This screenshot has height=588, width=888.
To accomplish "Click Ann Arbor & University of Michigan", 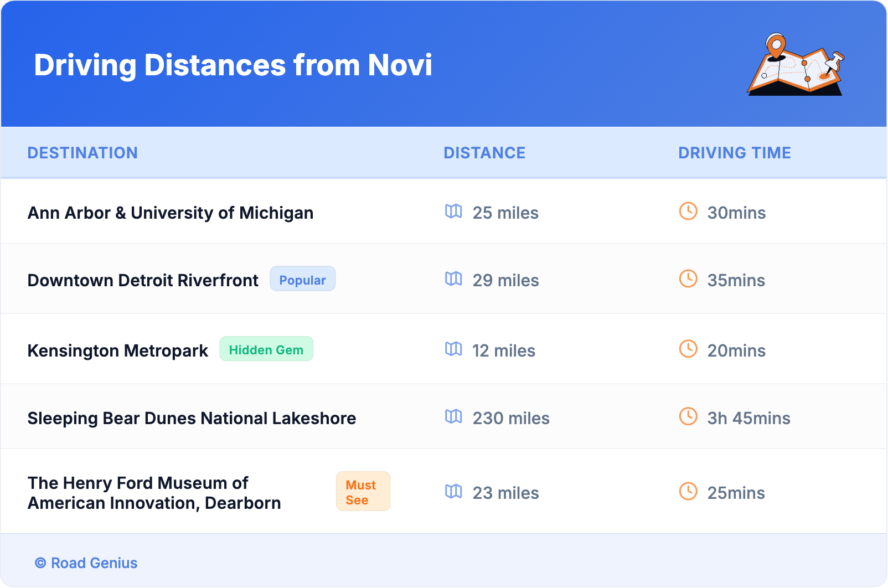I will pyautogui.click(x=171, y=213).
